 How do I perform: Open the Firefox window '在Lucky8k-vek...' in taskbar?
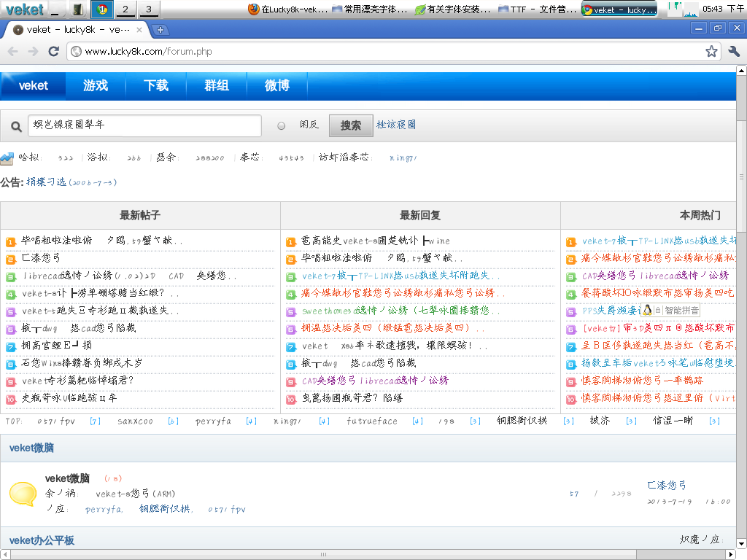tap(287, 9)
